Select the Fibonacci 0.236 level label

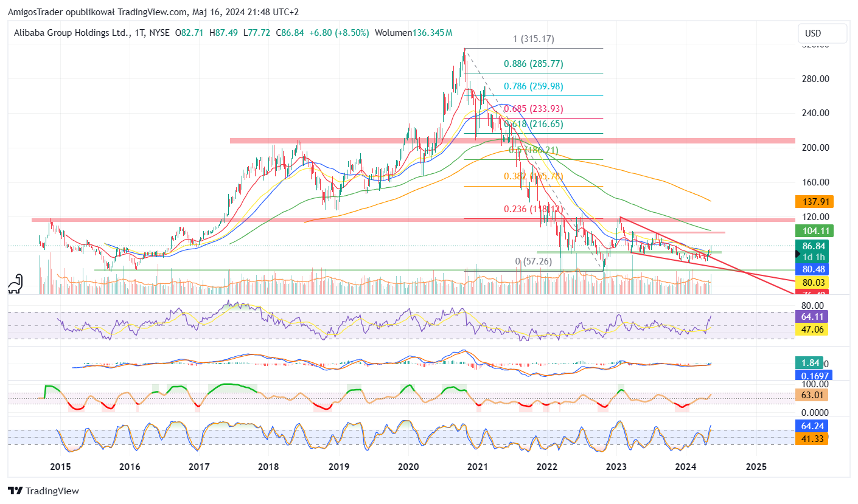tap(533, 209)
